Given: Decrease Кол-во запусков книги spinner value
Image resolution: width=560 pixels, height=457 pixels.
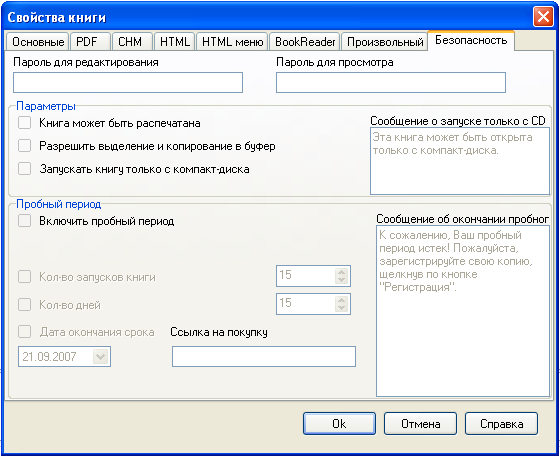Looking at the screenshot, I should point(341,280).
